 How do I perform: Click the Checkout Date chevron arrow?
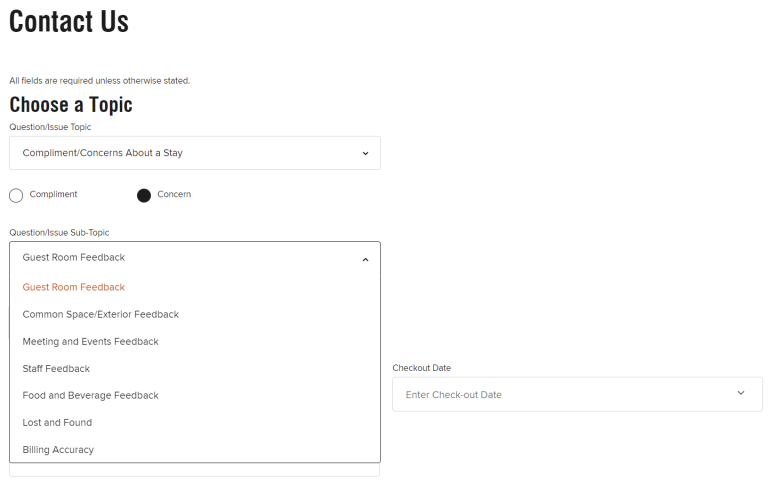tap(741, 393)
